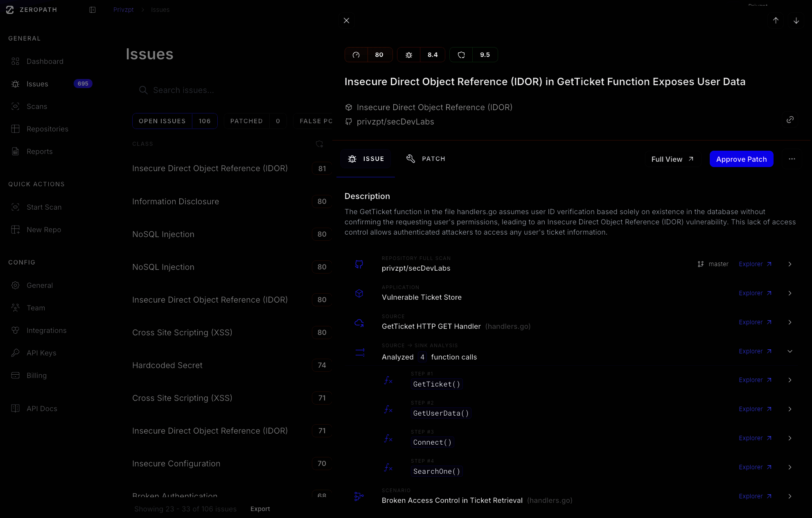Select the Patched issues filter tab
The image size is (812, 518).
click(x=255, y=121)
